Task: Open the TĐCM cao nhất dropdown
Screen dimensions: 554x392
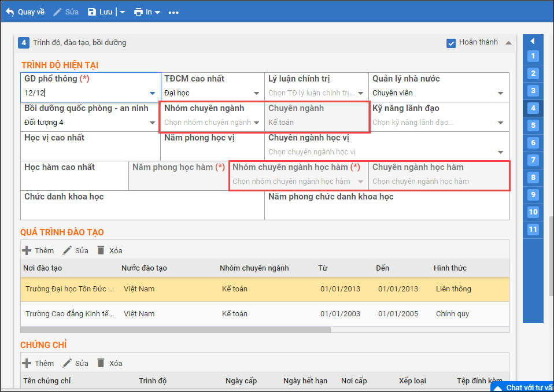Action: pyautogui.click(x=257, y=93)
